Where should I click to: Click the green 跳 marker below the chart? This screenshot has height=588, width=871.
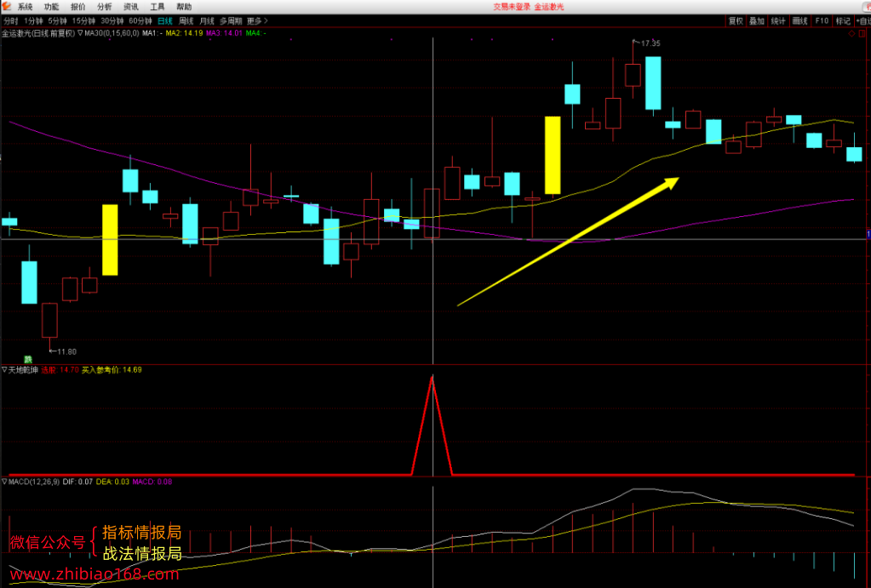pyautogui.click(x=28, y=360)
